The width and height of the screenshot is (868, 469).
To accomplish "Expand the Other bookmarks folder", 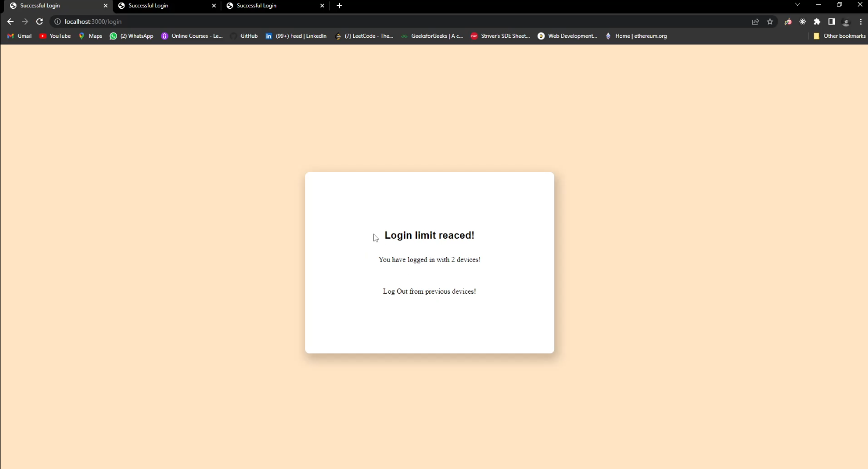I will tap(838, 36).
